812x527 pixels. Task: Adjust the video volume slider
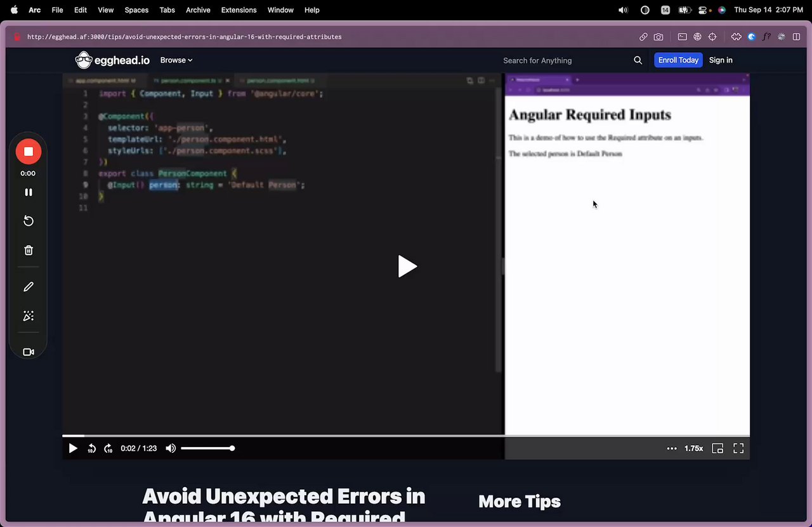(207, 448)
